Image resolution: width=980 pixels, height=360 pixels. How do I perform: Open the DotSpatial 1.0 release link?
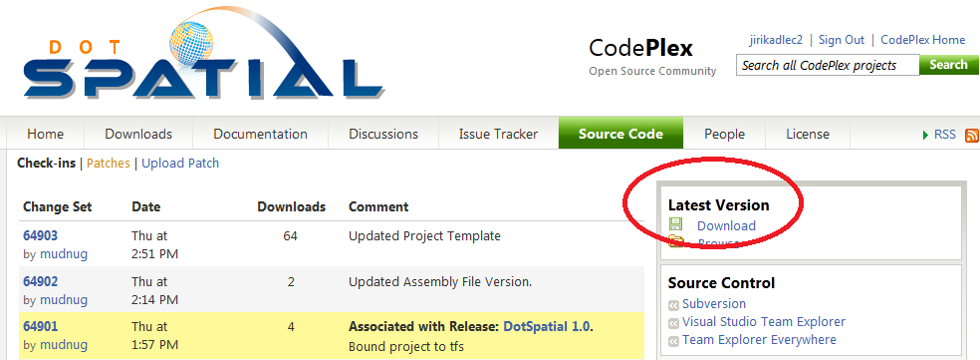[547, 326]
